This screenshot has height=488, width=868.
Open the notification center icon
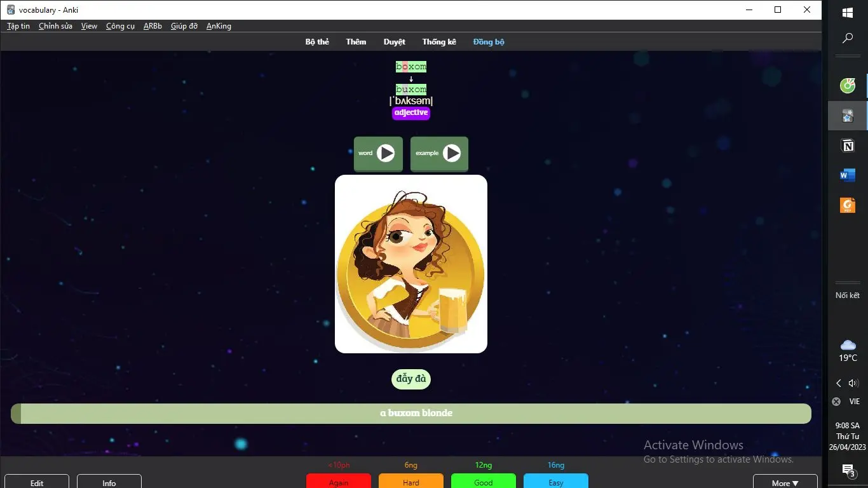click(848, 470)
